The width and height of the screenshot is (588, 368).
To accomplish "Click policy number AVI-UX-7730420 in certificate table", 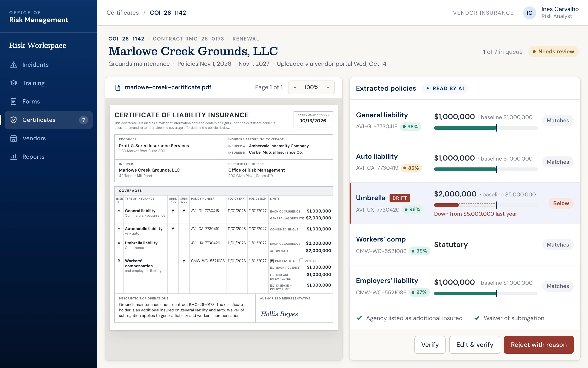I will pos(206,243).
